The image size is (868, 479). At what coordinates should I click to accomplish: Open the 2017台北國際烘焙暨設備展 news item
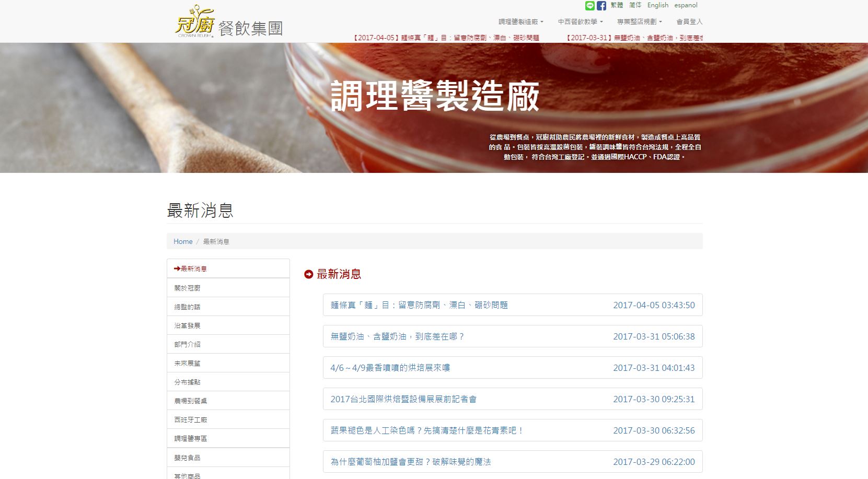point(403,399)
